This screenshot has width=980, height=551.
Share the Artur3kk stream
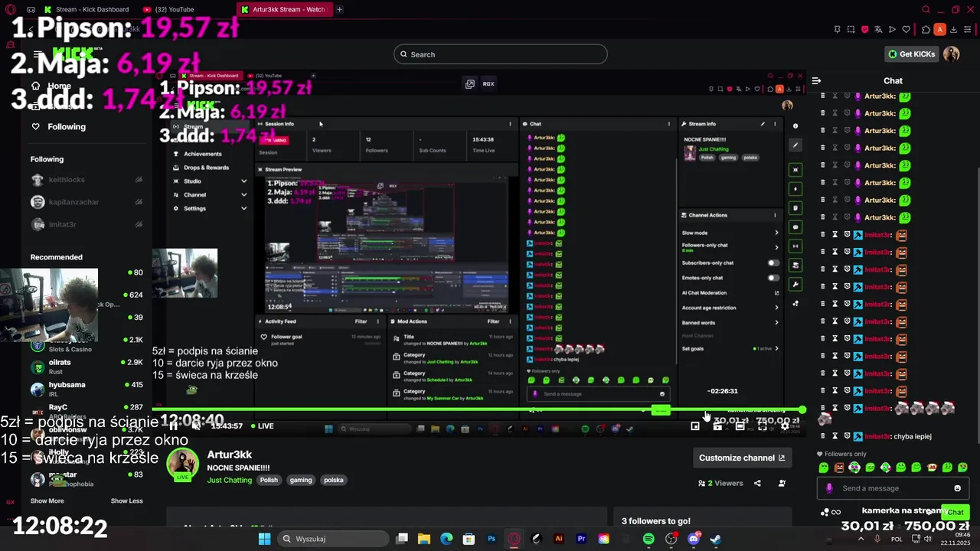757,483
